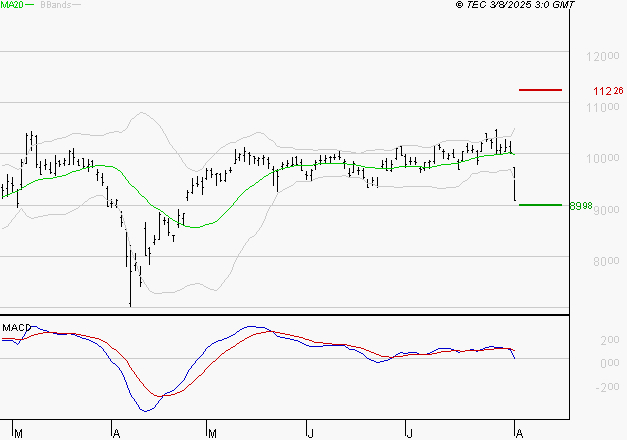Click the red resistance level line
This screenshot has height=440, width=627.
[x=540, y=90]
